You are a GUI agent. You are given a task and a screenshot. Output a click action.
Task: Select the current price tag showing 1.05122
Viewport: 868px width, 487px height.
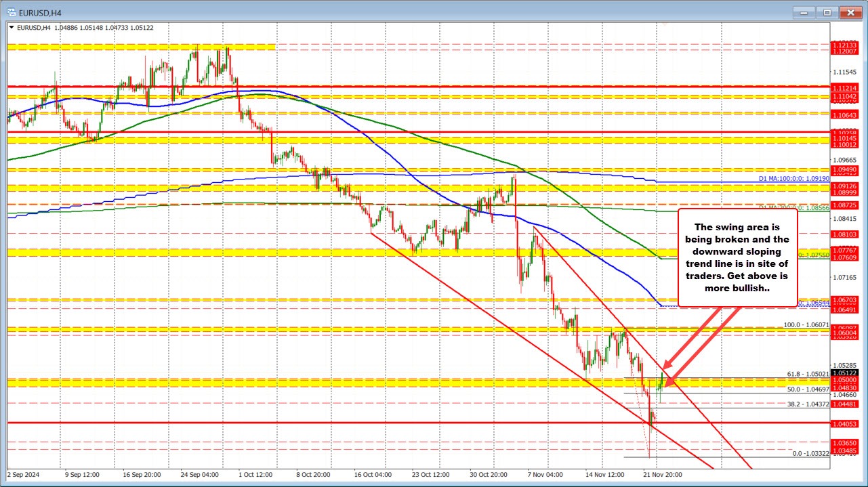click(844, 372)
